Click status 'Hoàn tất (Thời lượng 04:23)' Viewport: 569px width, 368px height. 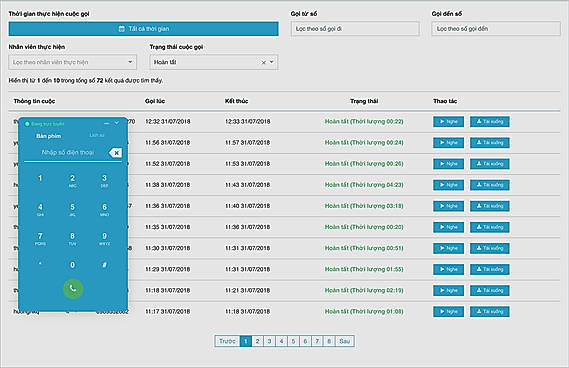(x=364, y=185)
